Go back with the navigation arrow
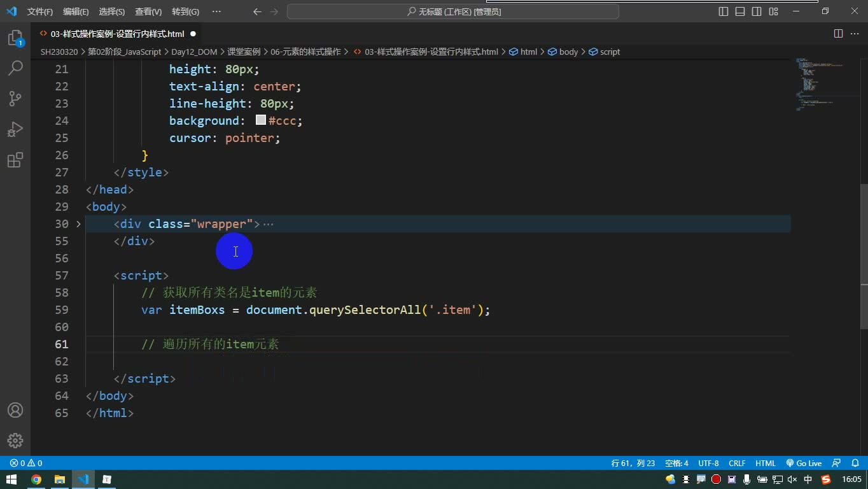Image resolution: width=868 pixels, height=489 pixels. [257, 11]
